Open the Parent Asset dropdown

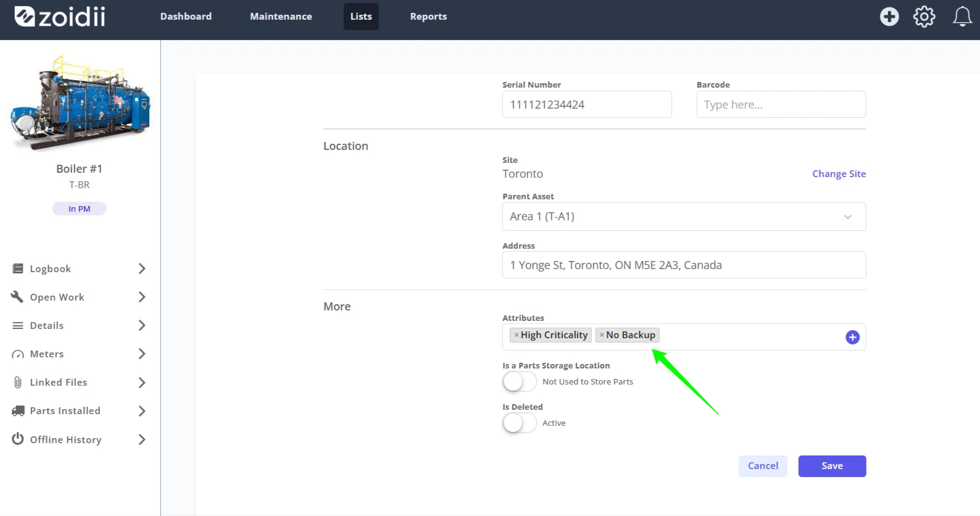point(684,217)
